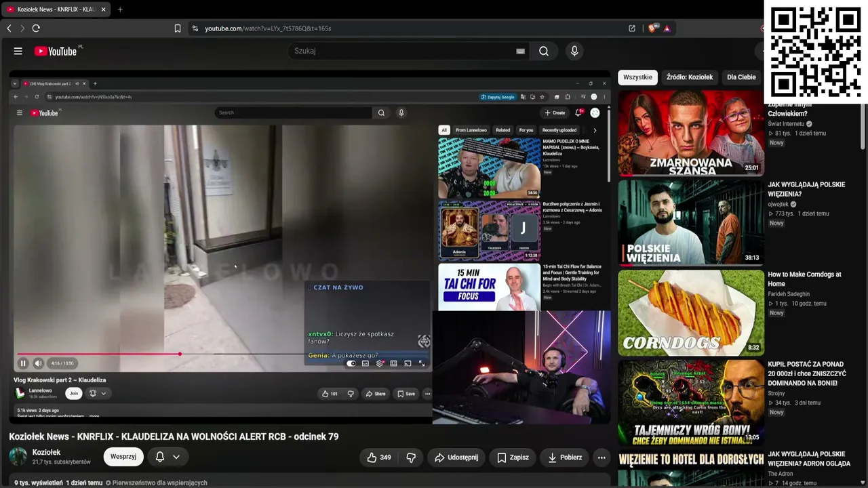Open the ZMARNOWANA SZANSA video thumbnail
868x488 pixels.
(690, 133)
